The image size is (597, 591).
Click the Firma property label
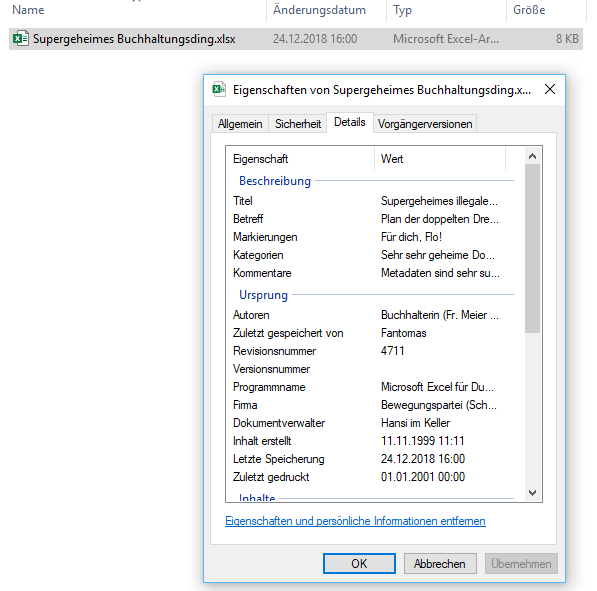pyautogui.click(x=245, y=405)
